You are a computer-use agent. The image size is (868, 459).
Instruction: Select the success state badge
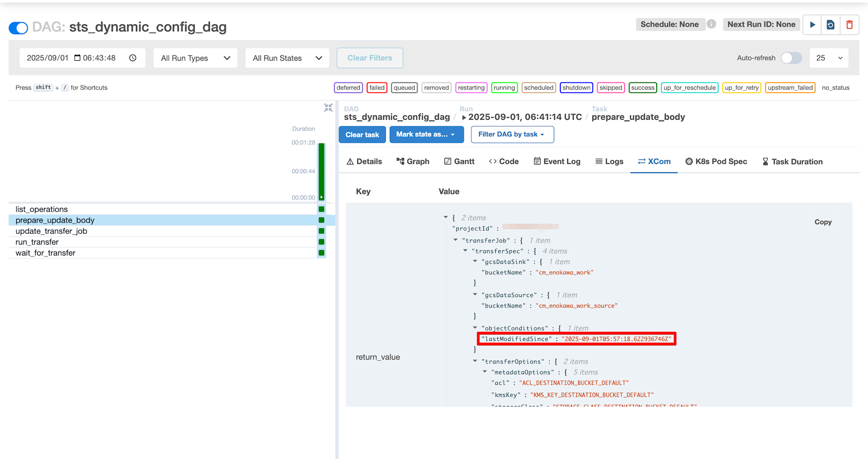tap(643, 88)
